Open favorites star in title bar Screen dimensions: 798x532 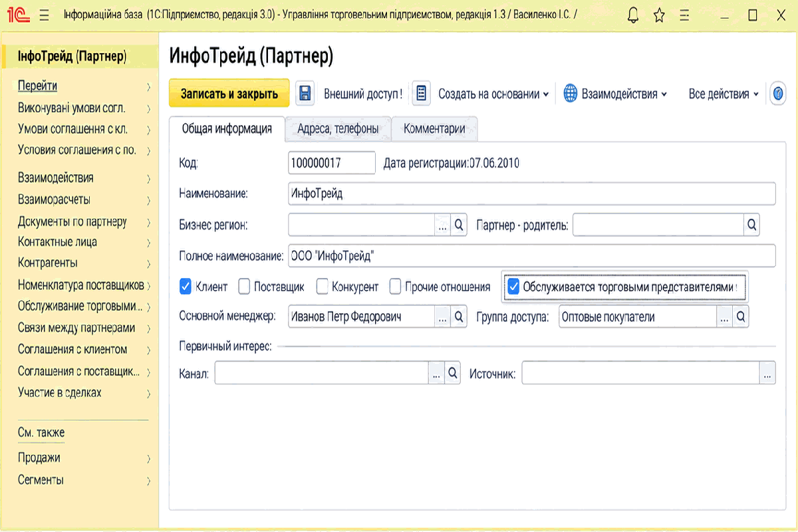(659, 15)
